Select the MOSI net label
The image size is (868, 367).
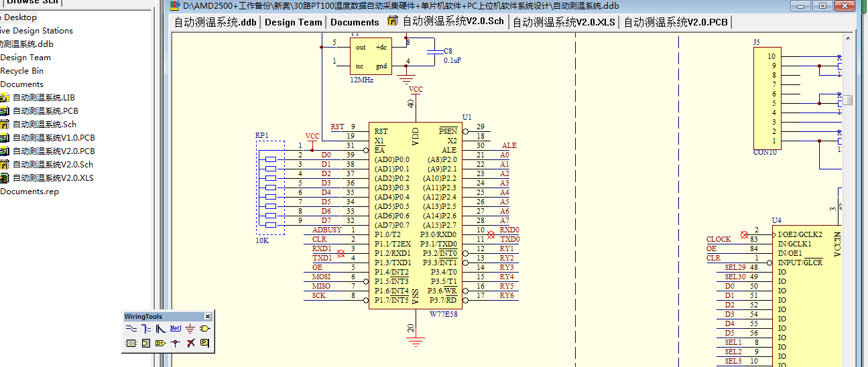(x=322, y=277)
